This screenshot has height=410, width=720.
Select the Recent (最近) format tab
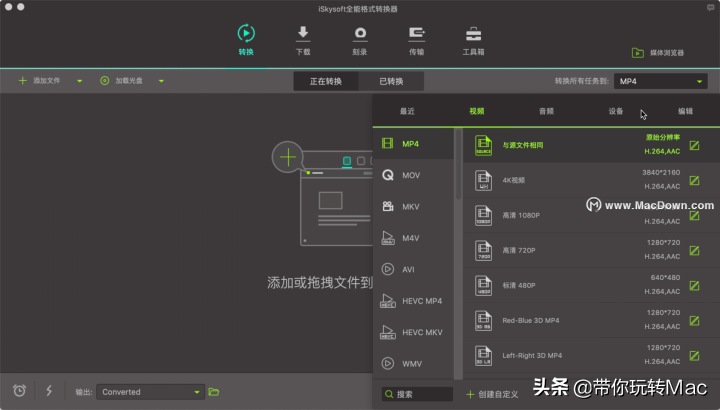(x=407, y=111)
